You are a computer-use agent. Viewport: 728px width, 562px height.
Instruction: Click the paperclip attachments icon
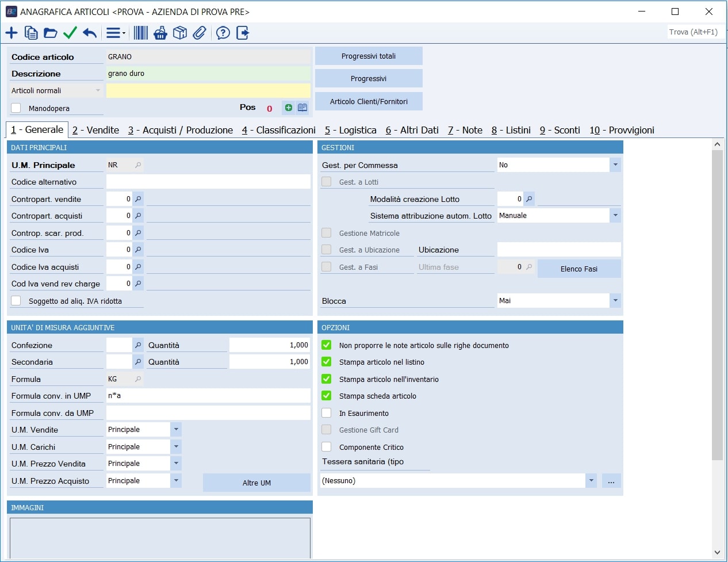coord(200,33)
